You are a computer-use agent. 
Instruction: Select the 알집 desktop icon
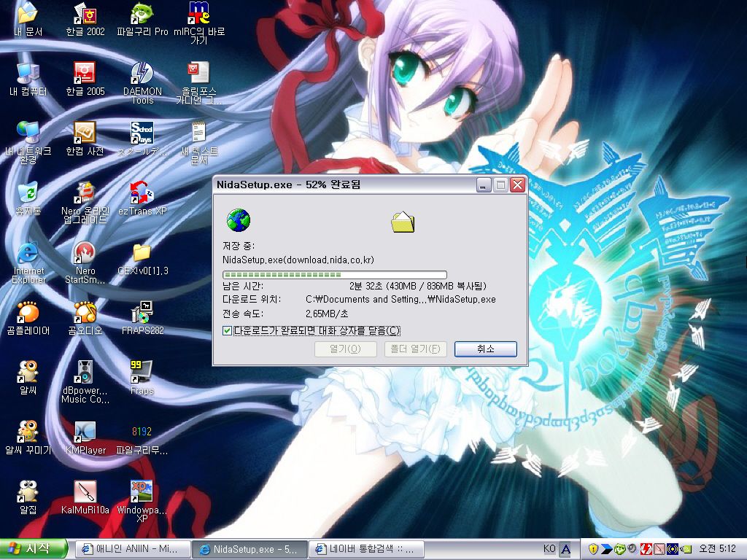tap(28, 493)
